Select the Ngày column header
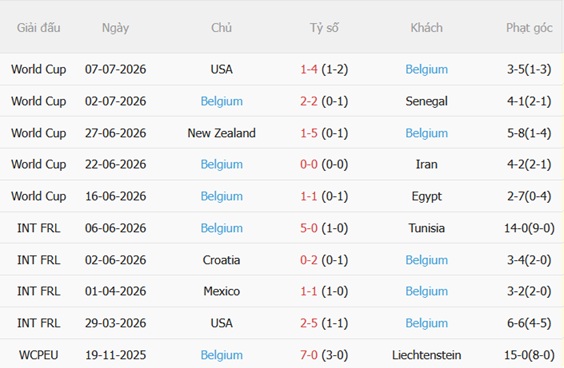Image resolution: width=564 pixels, height=368 pixels. [115, 28]
